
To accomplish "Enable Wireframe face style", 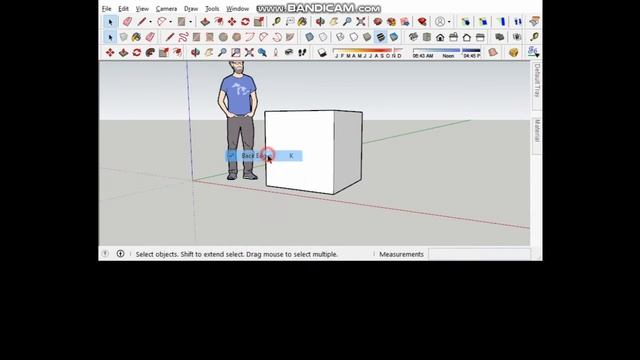I will 340,37.
